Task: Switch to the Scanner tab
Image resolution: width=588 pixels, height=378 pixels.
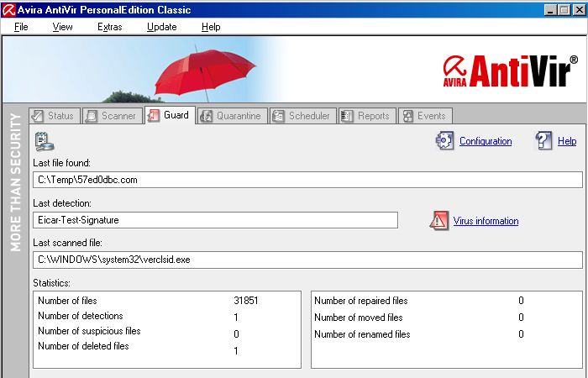Action: [113, 116]
